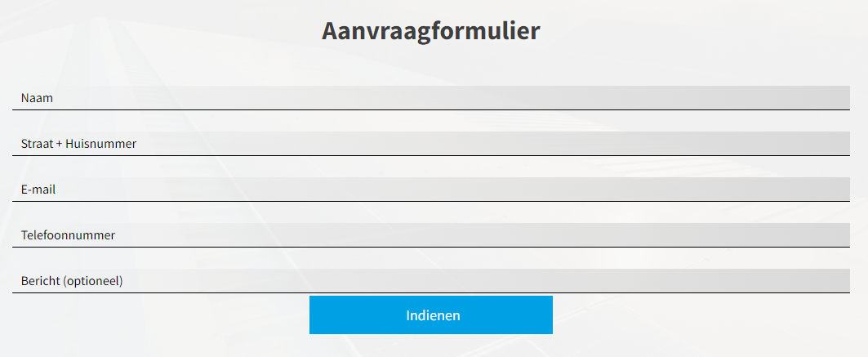Viewport: 868px width, 357px height.
Task: Submit the form with Indienen button
Action: tap(430, 315)
